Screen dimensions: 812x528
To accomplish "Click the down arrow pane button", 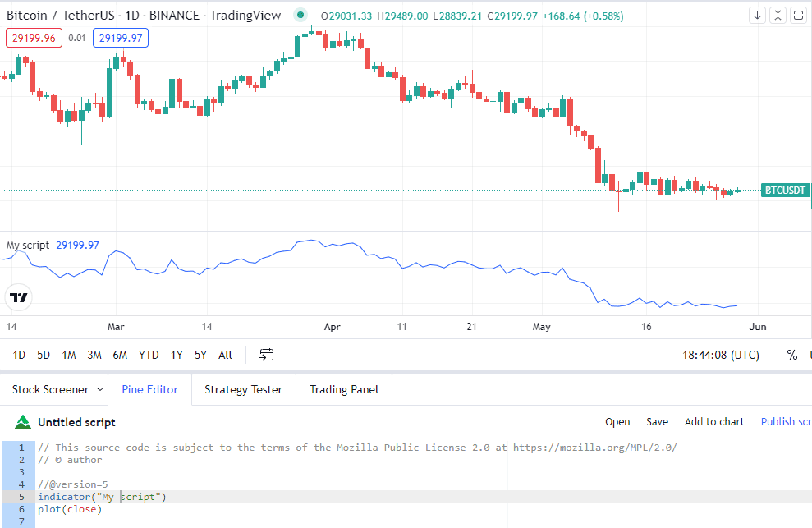I will point(757,16).
